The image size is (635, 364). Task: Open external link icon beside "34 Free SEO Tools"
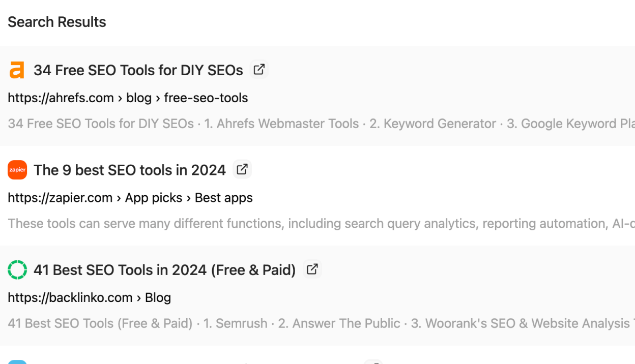click(x=259, y=69)
